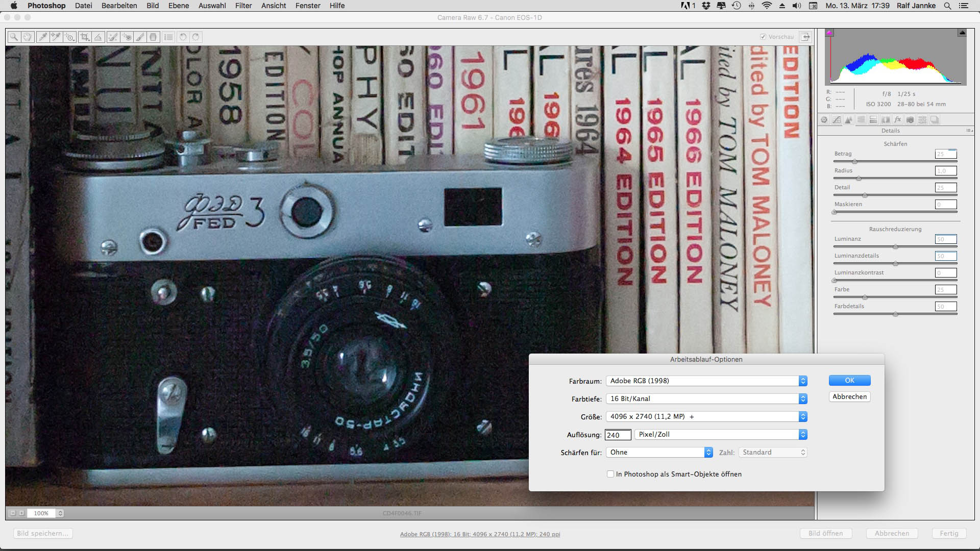Open the Basic panel tab icon
The image size is (980, 551).
pyautogui.click(x=824, y=120)
